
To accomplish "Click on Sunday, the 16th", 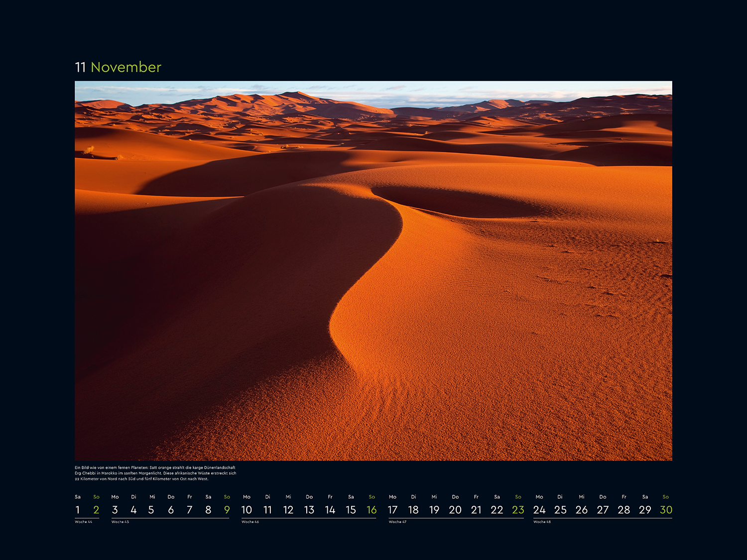I will click(372, 510).
